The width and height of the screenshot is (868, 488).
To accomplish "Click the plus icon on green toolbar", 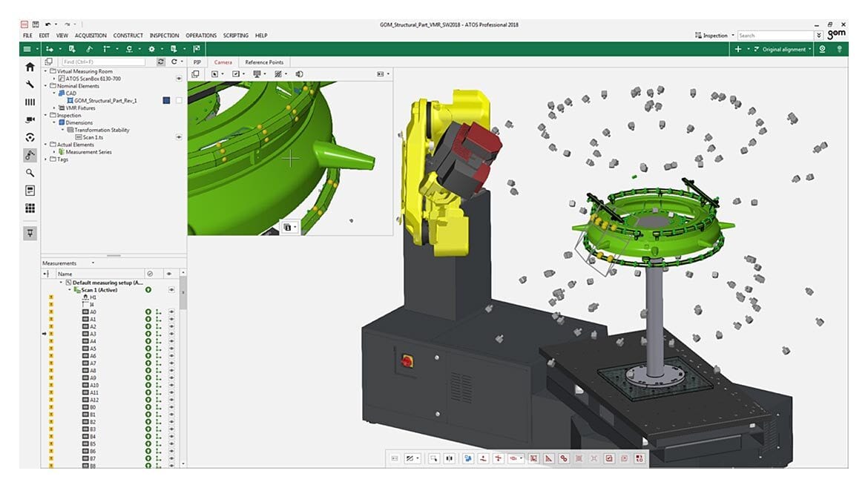I will click(738, 49).
